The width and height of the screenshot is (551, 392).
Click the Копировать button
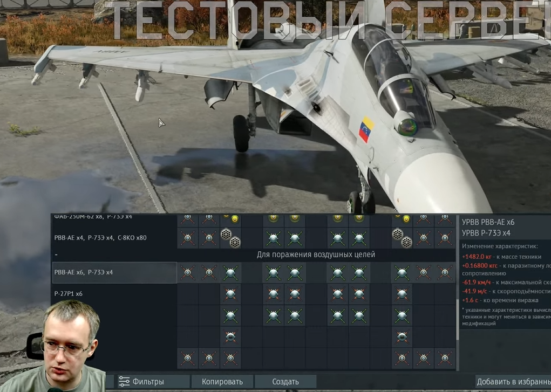coord(222,381)
